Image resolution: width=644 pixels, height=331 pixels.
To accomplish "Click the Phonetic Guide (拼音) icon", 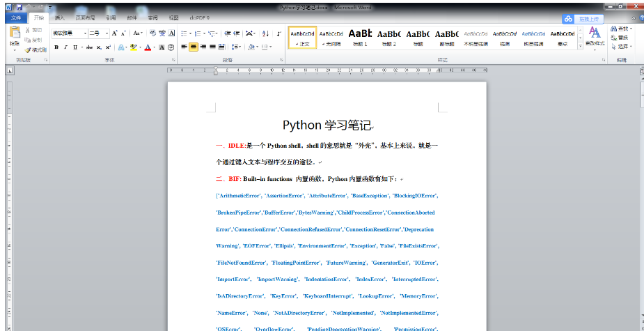I will pos(162,33).
